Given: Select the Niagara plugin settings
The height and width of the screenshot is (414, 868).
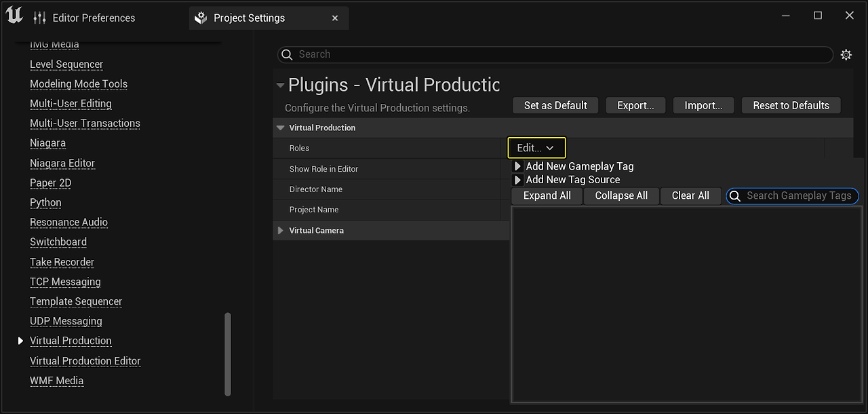Looking at the screenshot, I should (x=47, y=143).
